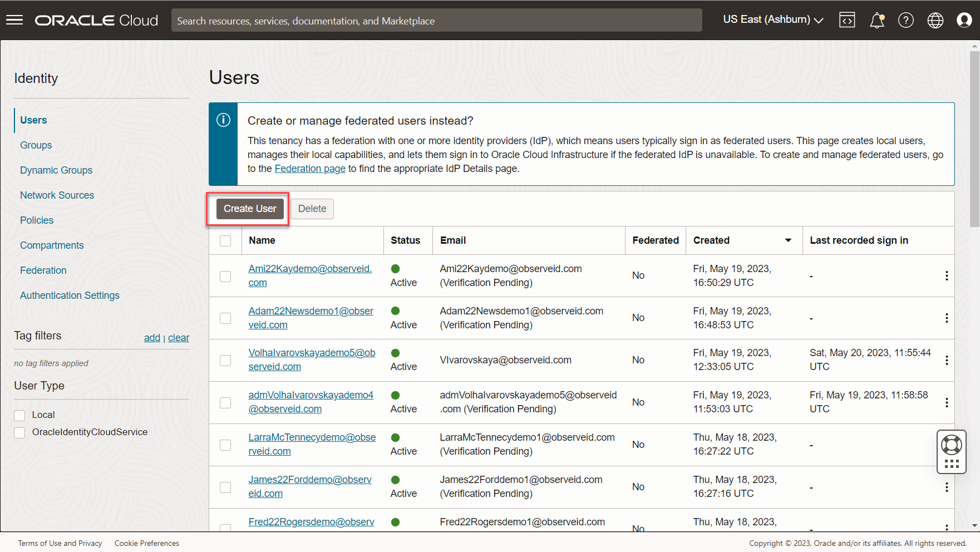980x552 pixels.
Task: Check the Local user type filter
Action: (x=20, y=415)
